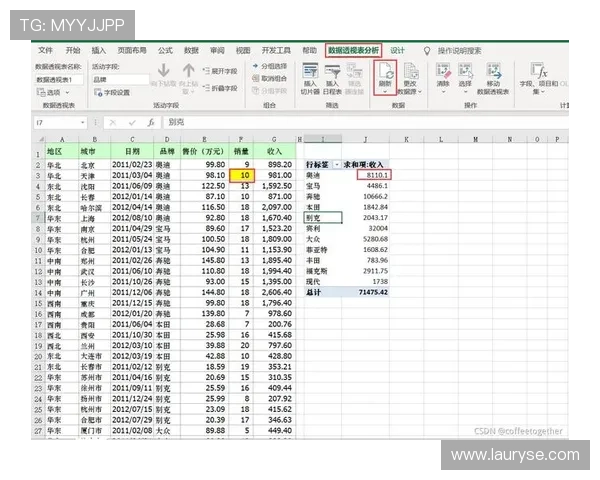Select the revenue cell 2,606.40

pyautogui.click(x=275, y=292)
